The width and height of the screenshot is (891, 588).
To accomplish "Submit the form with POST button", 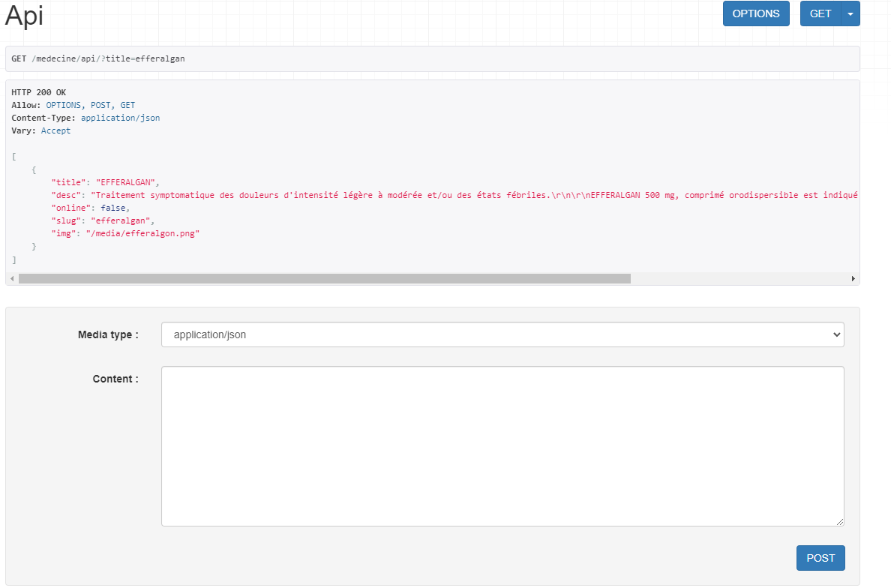I will [820, 558].
